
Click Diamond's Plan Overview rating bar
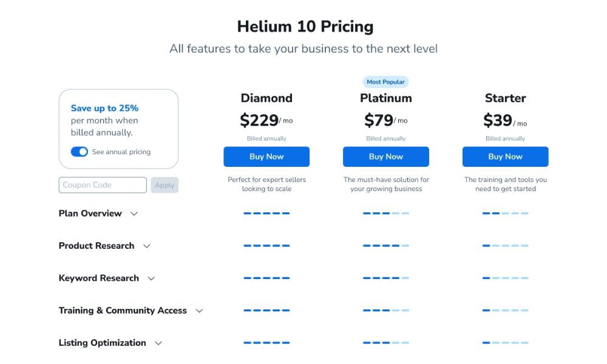266,214
